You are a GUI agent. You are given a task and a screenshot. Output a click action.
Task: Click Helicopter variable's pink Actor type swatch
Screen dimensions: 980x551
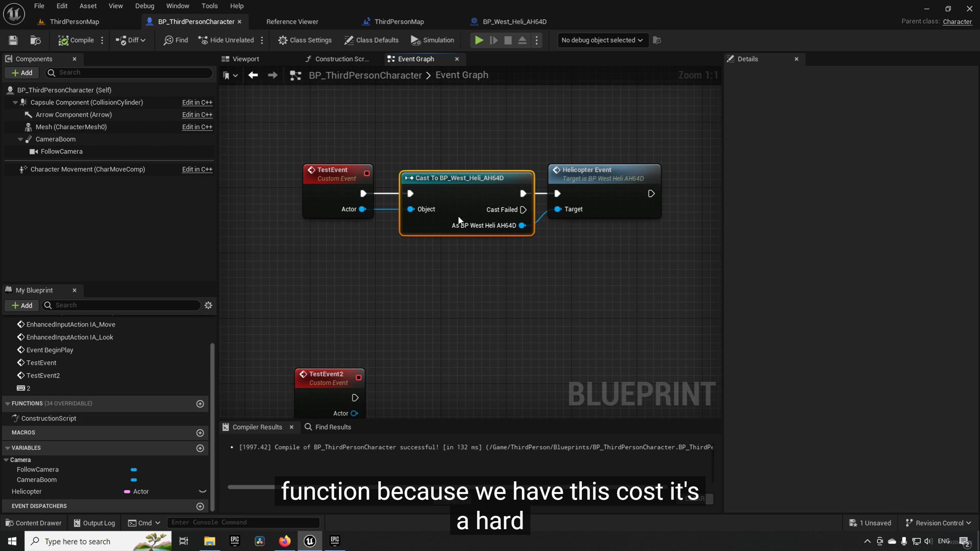click(x=127, y=491)
